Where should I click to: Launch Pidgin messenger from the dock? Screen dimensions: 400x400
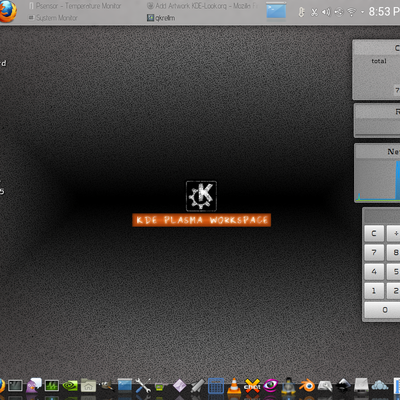tap(34, 385)
